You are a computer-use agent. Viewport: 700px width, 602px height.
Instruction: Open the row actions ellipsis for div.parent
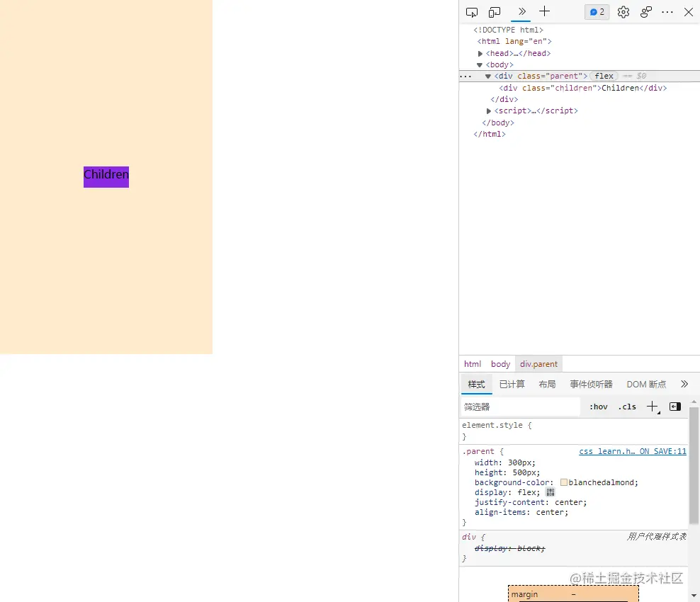coord(465,76)
